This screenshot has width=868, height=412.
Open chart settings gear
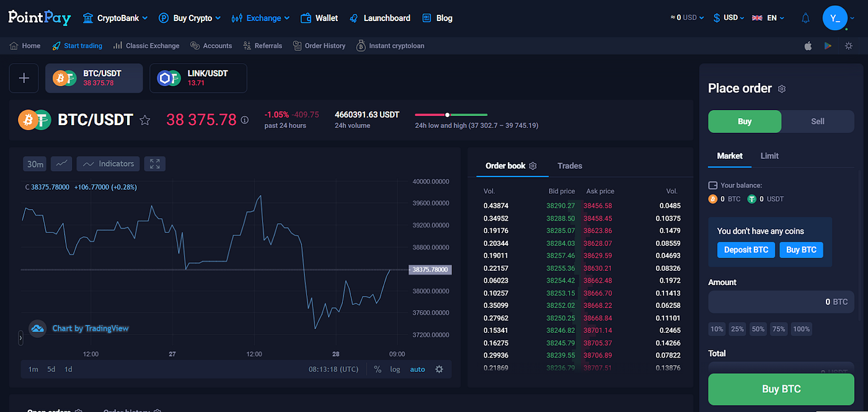(439, 369)
